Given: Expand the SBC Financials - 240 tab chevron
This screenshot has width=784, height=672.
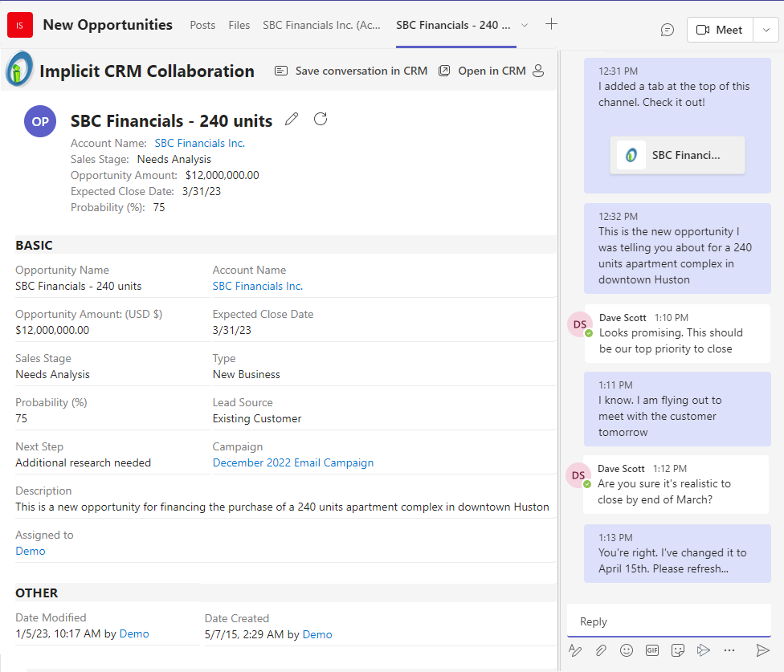Looking at the screenshot, I should (525, 25).
